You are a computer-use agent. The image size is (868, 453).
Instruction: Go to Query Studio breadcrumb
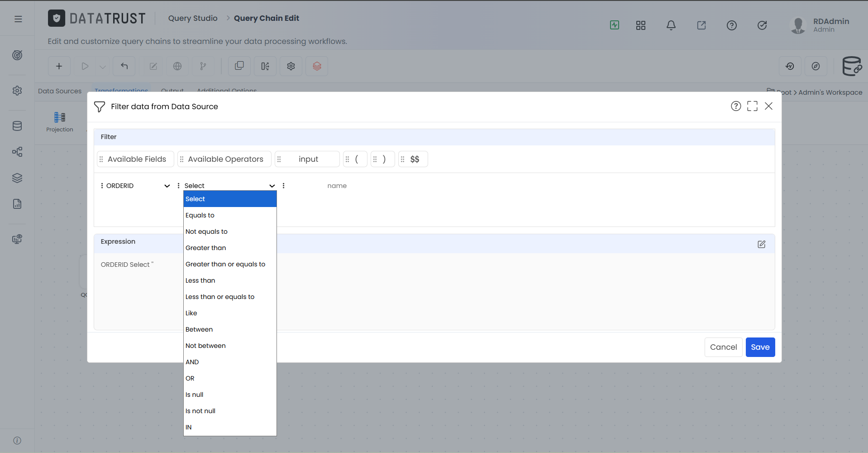pos(193,18)
